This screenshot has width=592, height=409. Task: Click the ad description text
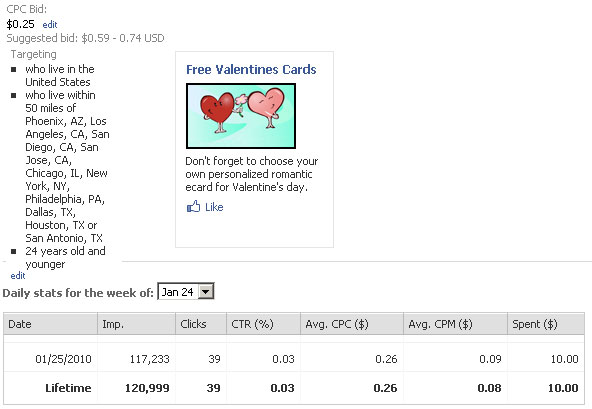click(x=251, y=174)
